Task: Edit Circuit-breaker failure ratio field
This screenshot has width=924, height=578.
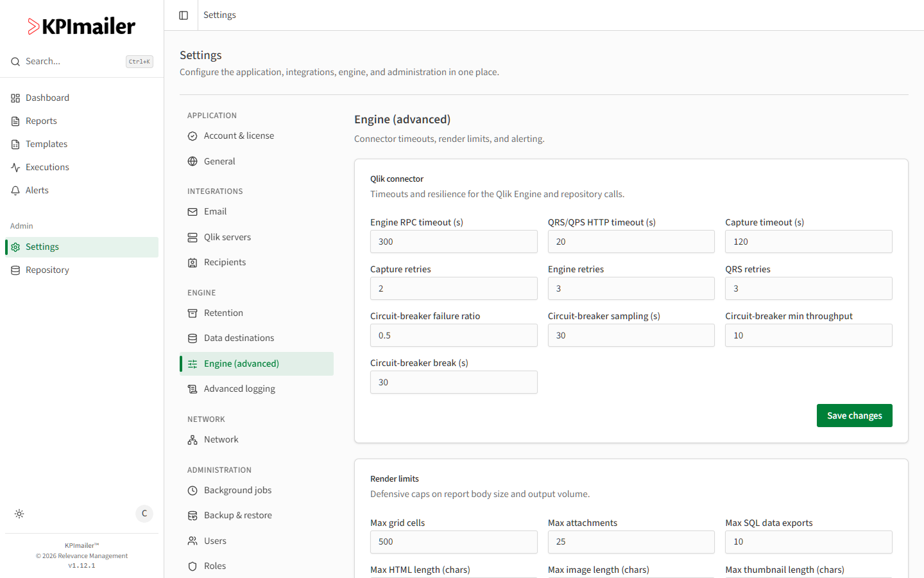Action: (454, 335)
